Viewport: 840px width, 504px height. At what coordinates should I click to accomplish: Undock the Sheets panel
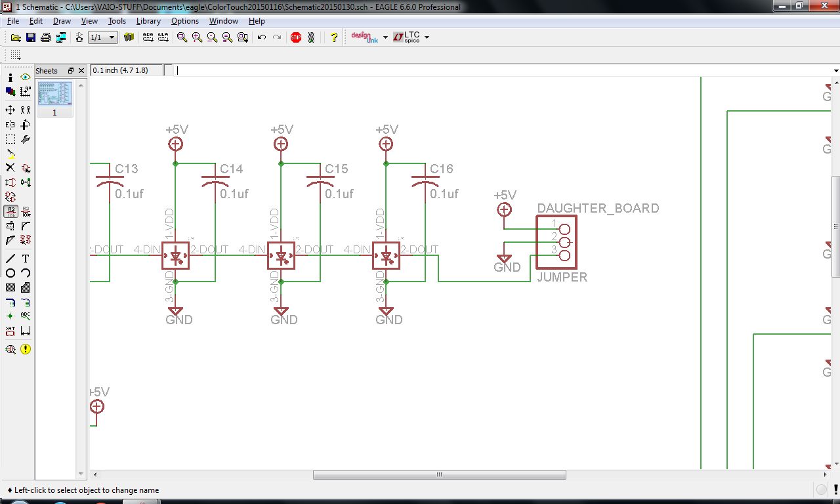71,71
